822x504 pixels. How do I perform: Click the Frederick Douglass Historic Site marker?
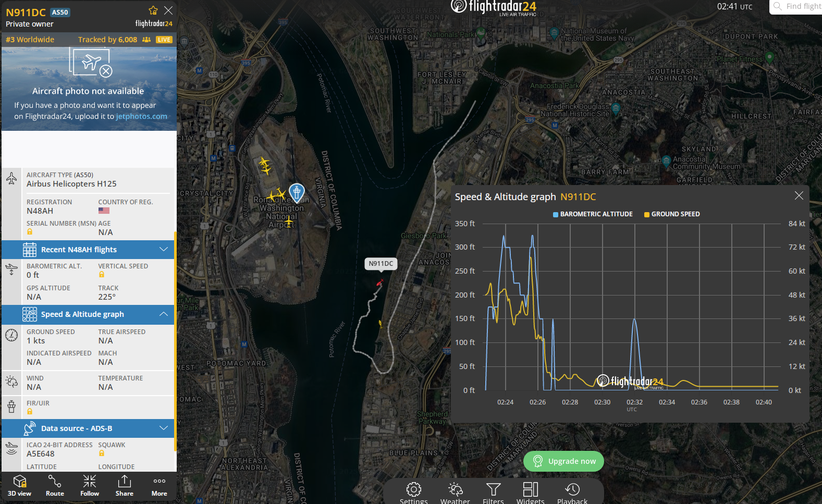616,108
